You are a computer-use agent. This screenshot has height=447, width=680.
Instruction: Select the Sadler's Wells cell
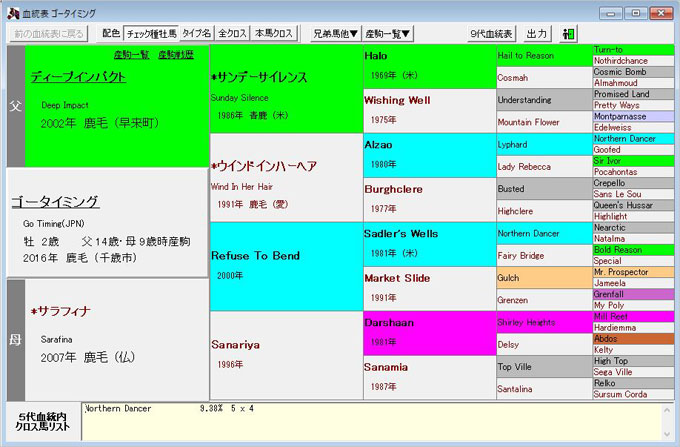(x=430, y=245)
